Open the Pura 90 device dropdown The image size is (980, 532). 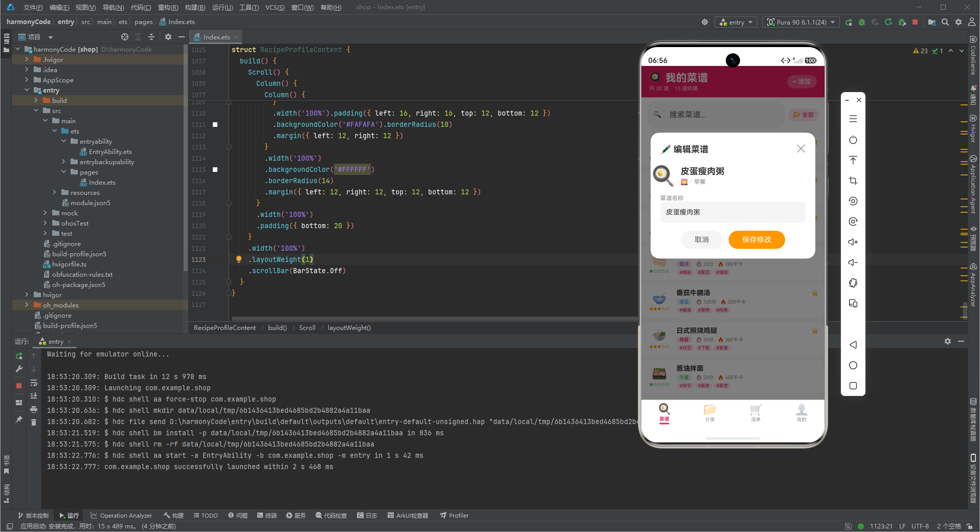[800, 23]
